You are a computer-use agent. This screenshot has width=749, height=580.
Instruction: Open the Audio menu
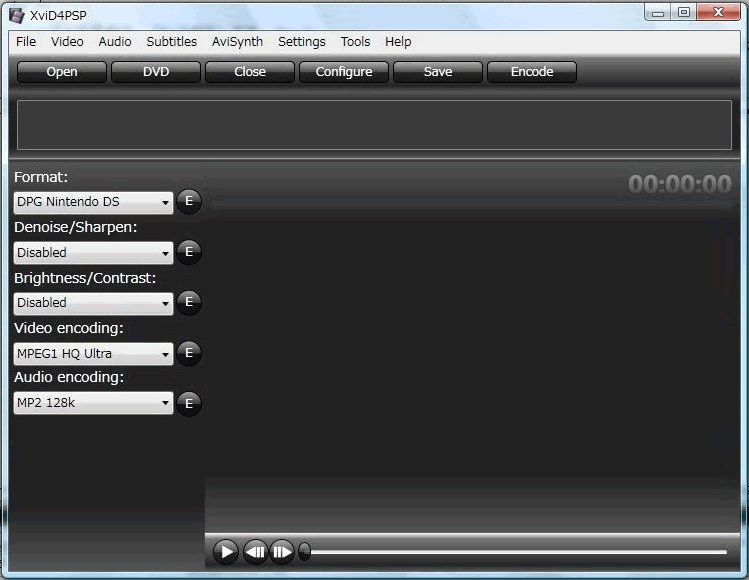click(x=115, y=42)
